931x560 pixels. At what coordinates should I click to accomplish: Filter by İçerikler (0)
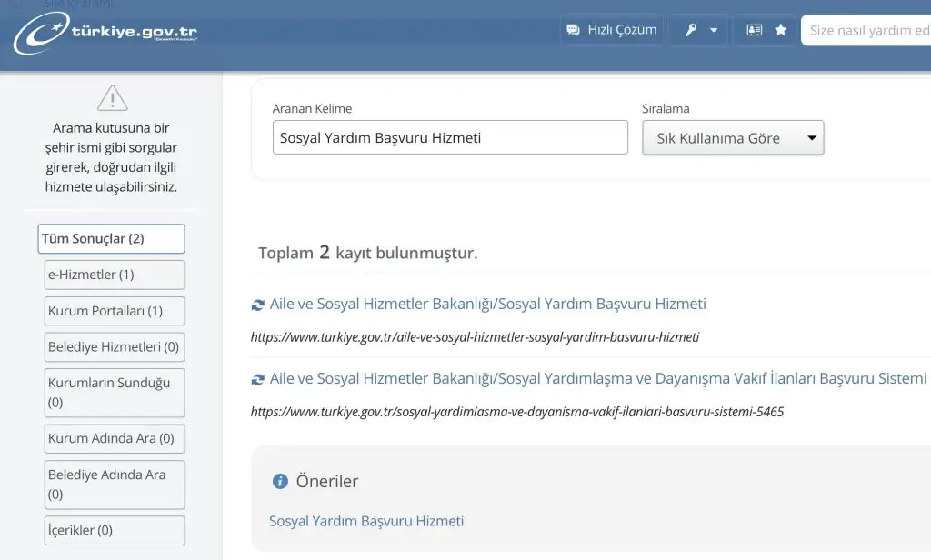pos(115,530)
